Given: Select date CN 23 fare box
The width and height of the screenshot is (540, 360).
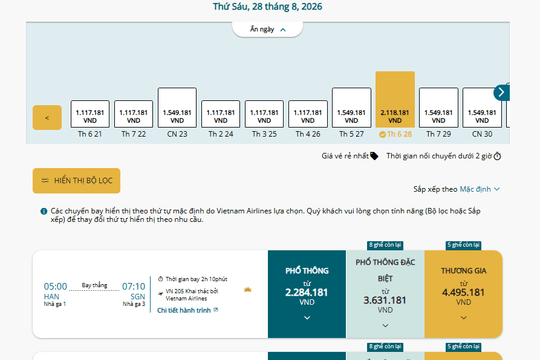Looking at the screenshot, I should pyautogui.click(x=177, y=107).
